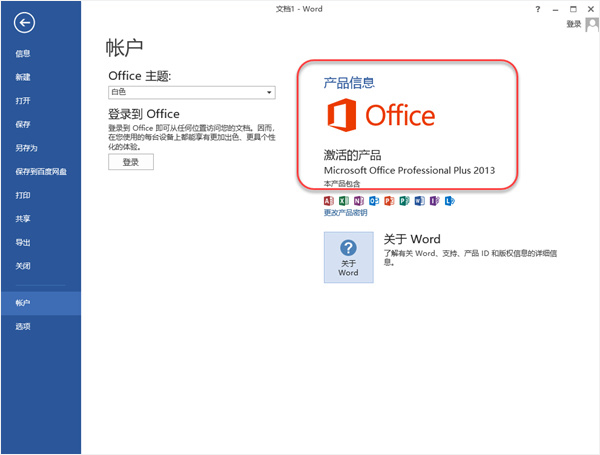The width and height of the screenshot is (600, 455).
Task: Open the 打印 page
Action: coord(23,195)
